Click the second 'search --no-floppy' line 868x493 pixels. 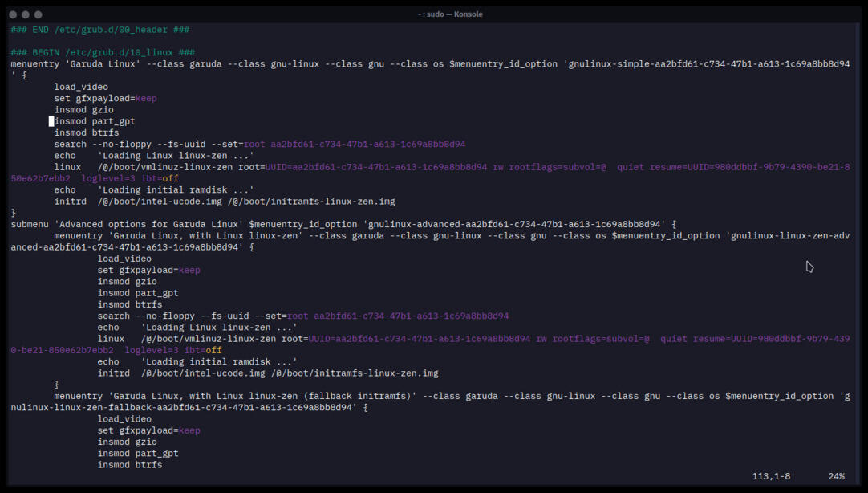coord(302,316)
